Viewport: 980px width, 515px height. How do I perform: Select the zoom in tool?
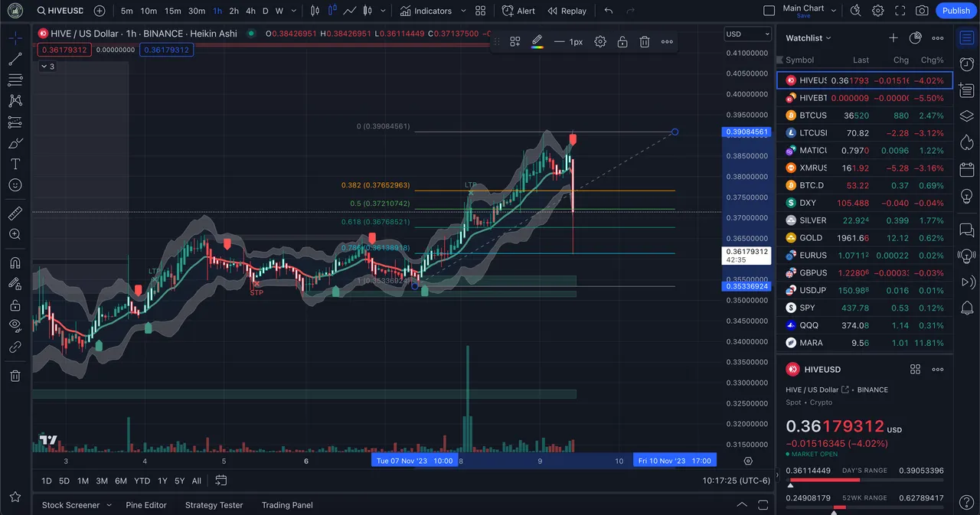click(x=15, y=234)
